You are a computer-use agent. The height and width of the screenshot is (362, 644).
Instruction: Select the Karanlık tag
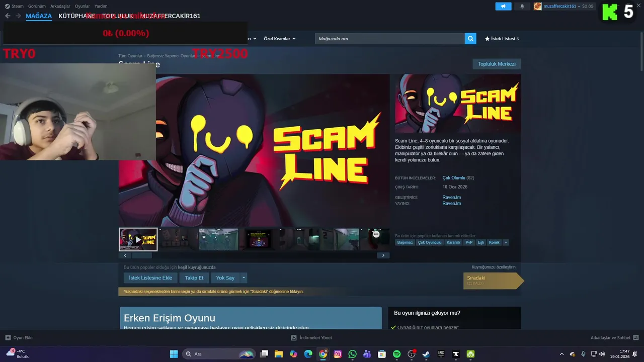coord(453,242)
